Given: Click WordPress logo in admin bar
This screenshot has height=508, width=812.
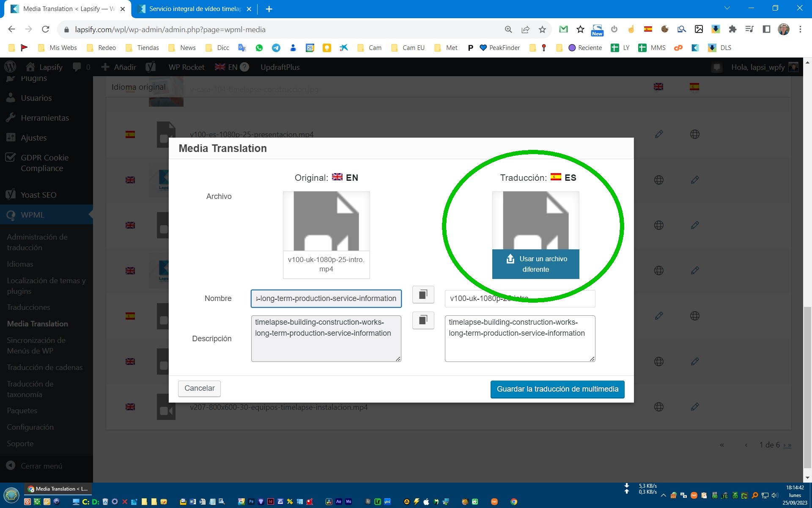Looking at the screenshot, I should pyautogui.click(x=10, y=67).
